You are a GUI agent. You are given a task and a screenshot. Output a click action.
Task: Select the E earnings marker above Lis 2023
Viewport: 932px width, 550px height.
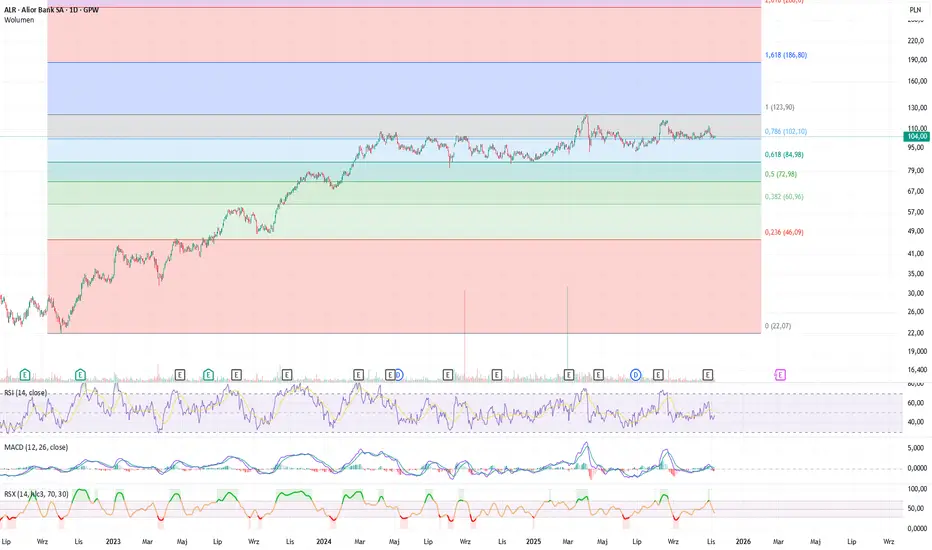point(286,375)
